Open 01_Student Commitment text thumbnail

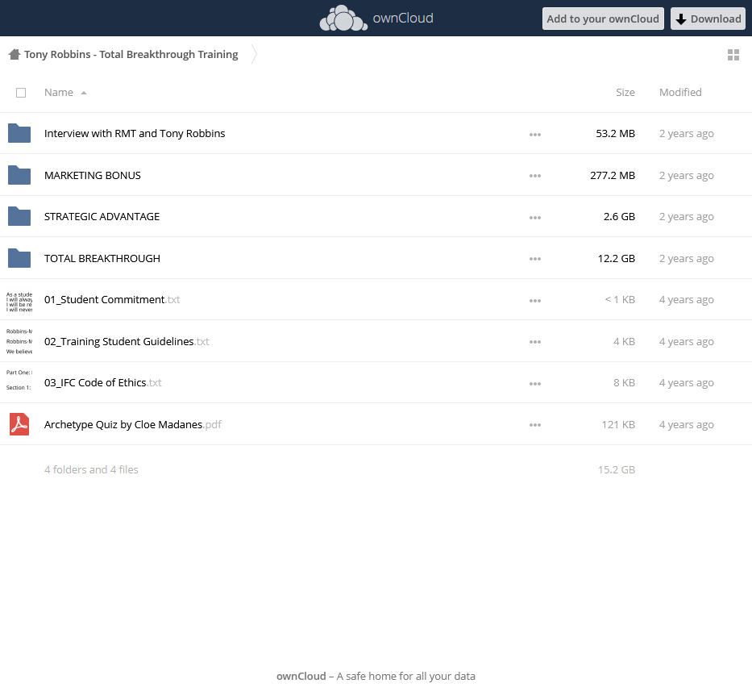point(19,302)
